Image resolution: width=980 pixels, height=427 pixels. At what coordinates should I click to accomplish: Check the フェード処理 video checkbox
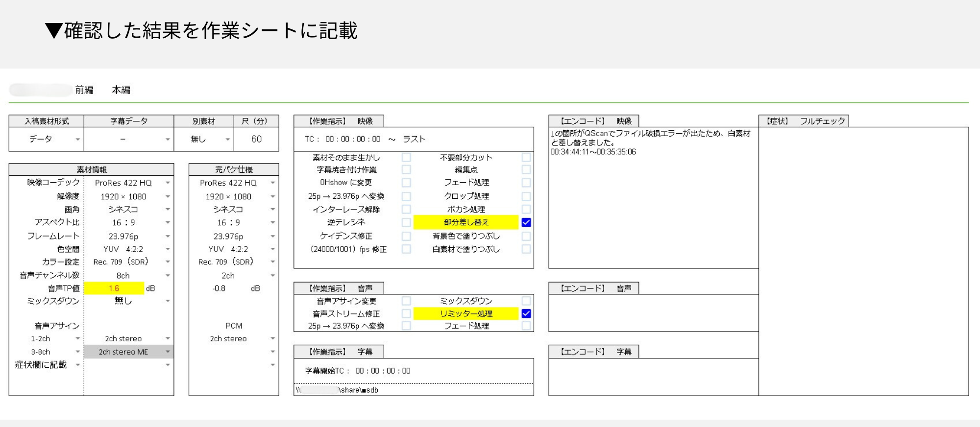point(526,182)
